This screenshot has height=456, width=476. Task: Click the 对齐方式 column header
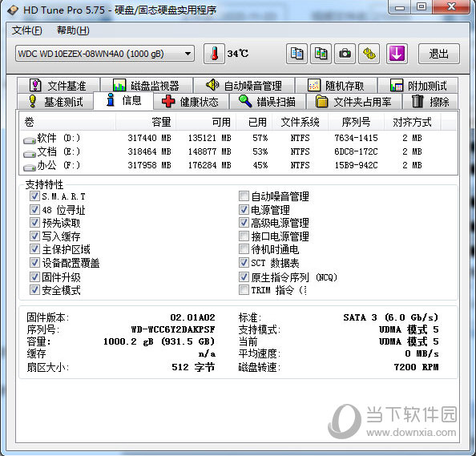pyautogui.click(x=412, y=122)
